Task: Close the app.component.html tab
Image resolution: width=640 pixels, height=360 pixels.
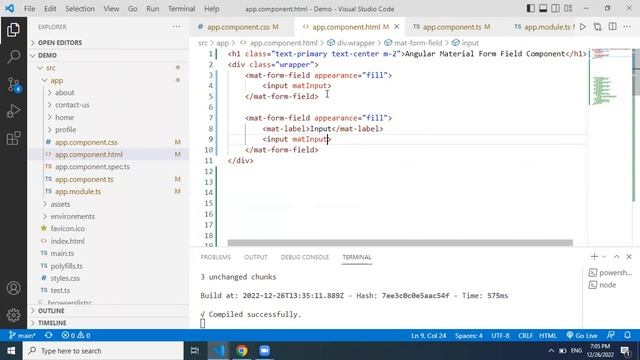Action: click(396, 27)
